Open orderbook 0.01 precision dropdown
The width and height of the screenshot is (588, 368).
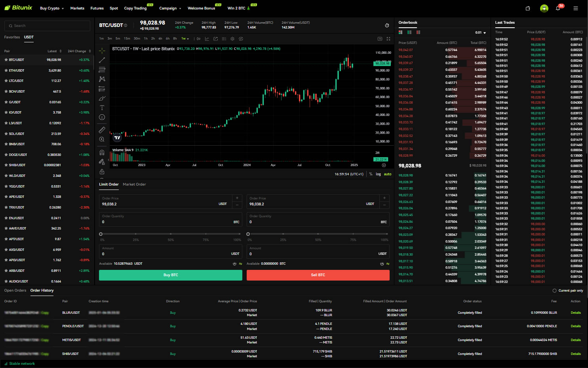pyautogui.click(x=480, y=32)
